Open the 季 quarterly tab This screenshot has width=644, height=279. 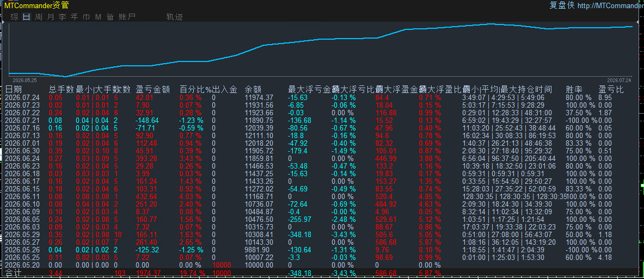63,17
